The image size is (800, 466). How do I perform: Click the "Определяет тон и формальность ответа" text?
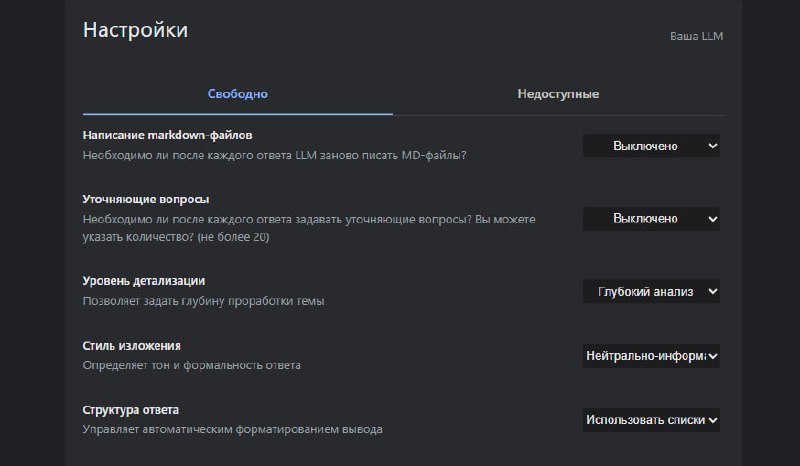[x=191, y=365]
